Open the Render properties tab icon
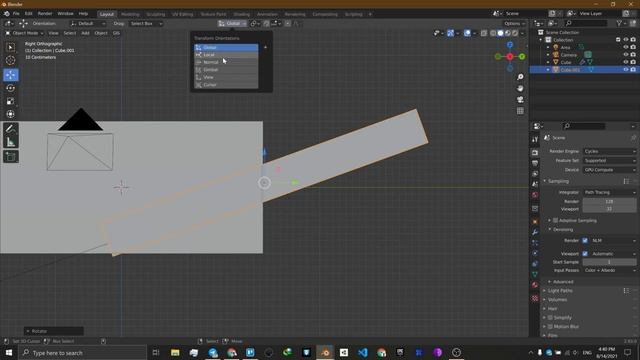The height and width of the screenshot is (360, 640). tap(535, 152)
